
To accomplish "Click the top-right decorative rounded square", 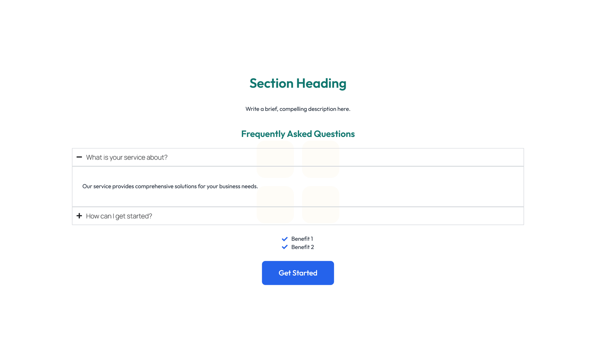I will 320,159.
